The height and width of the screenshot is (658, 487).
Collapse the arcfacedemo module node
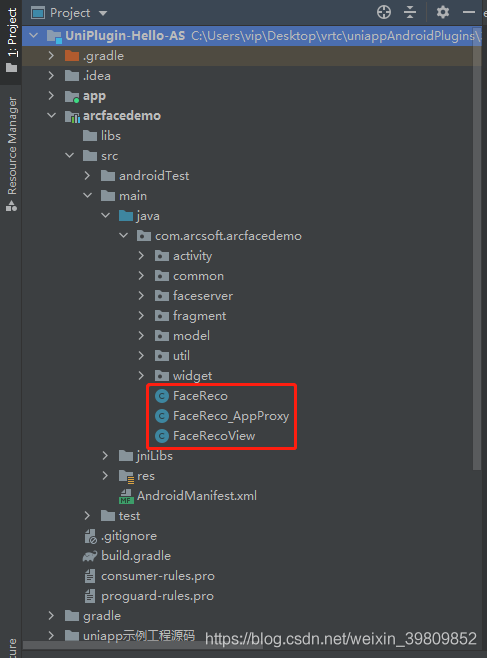click(x=51, y=115)
